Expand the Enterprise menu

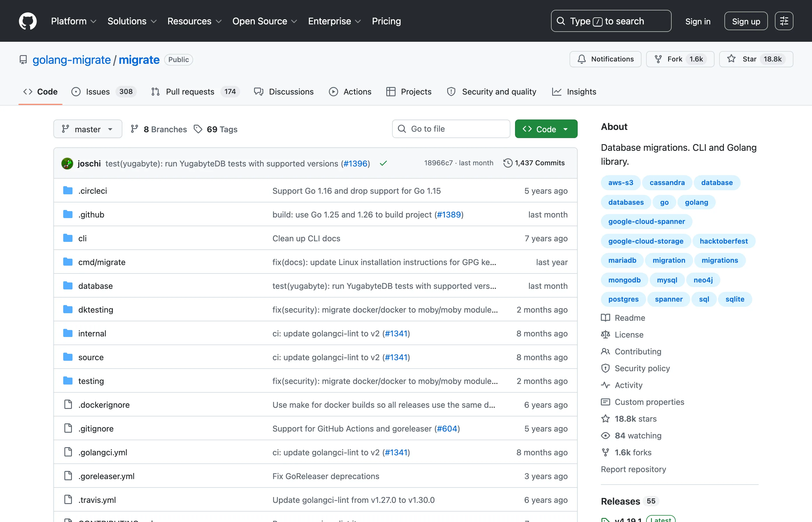coord(334,21)
